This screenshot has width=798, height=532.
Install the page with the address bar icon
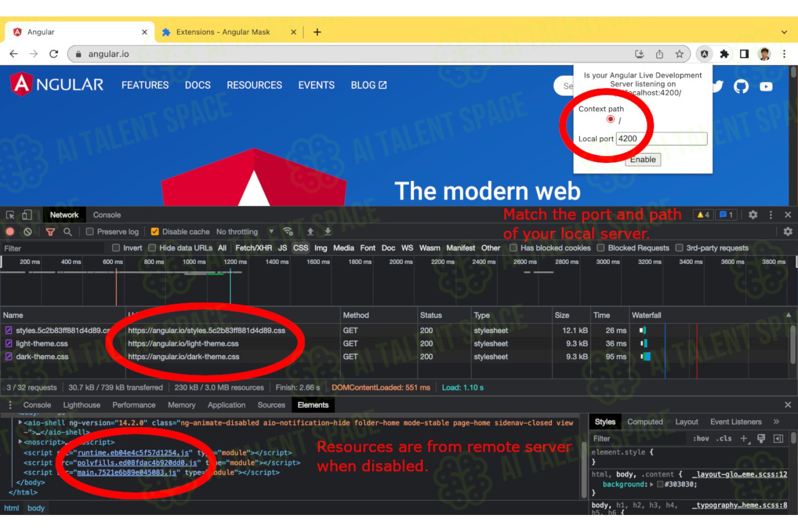(639, 54)
